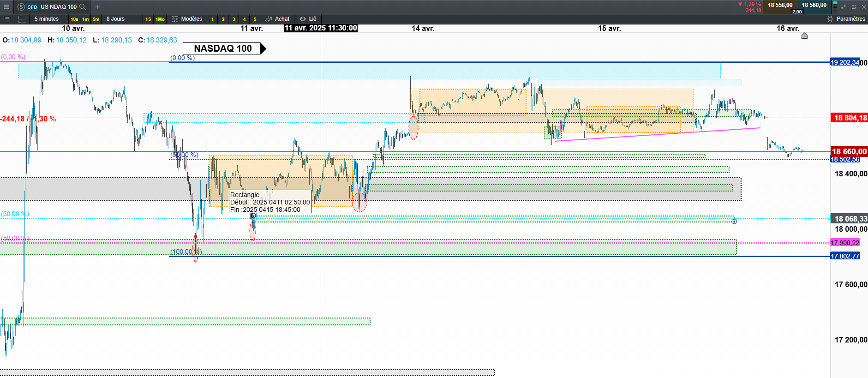The image size is (868, 378).
Task: Click the buy price 18 560,00
Action: (x=814, y=5)
